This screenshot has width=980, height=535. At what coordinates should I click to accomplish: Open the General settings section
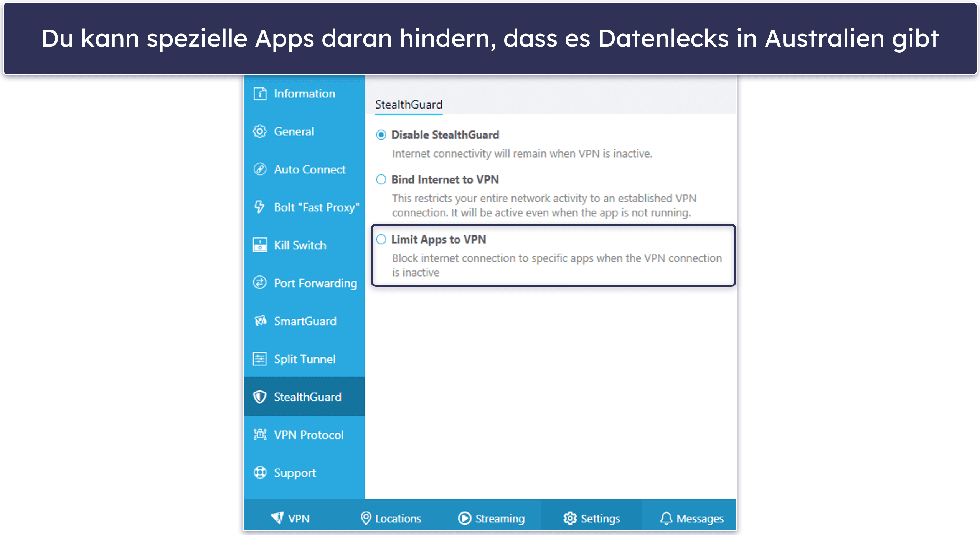coord(304,132)
